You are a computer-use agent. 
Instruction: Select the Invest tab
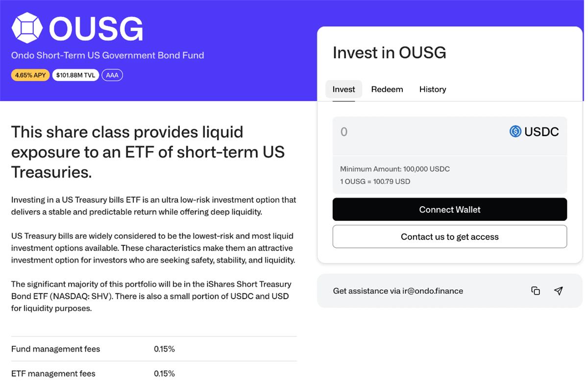[343, 89]
